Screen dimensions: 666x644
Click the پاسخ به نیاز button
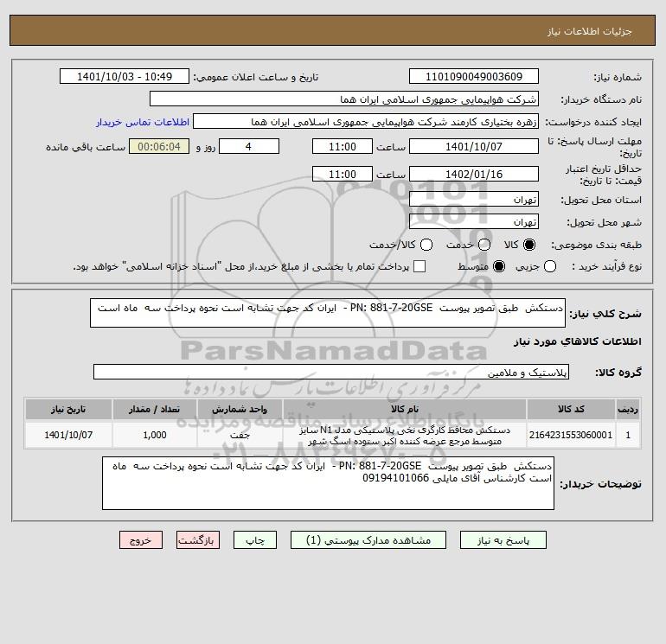click(503, 540)
